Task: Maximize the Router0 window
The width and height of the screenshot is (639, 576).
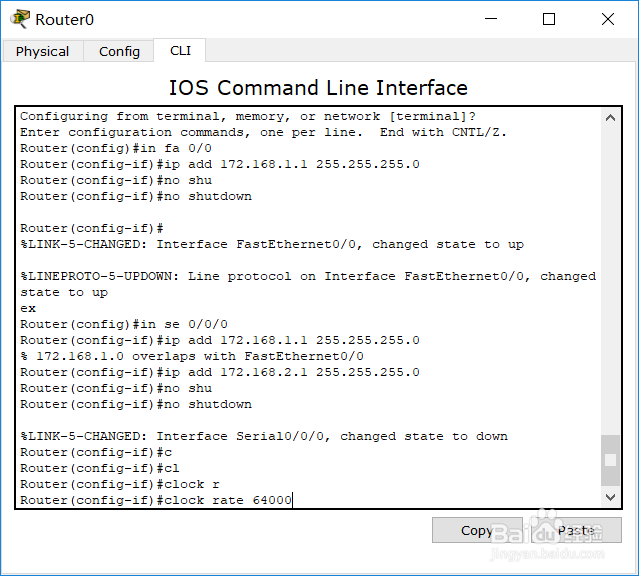Action: [549, 19]
